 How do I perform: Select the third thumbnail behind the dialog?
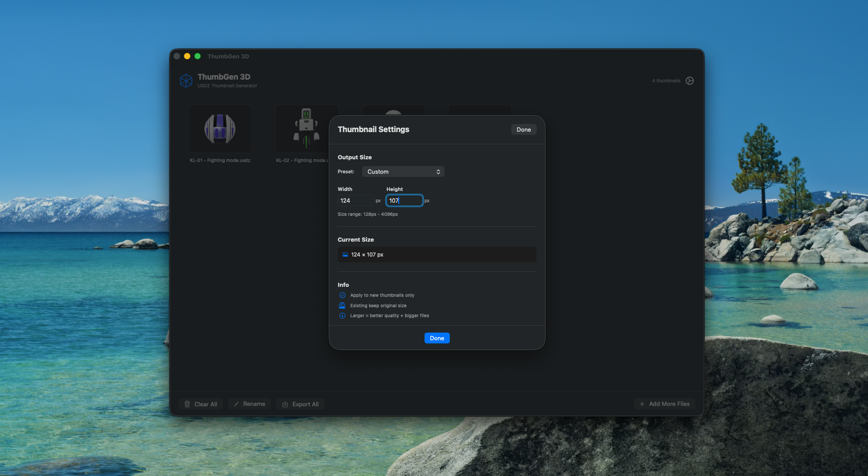tap(393, 110)
